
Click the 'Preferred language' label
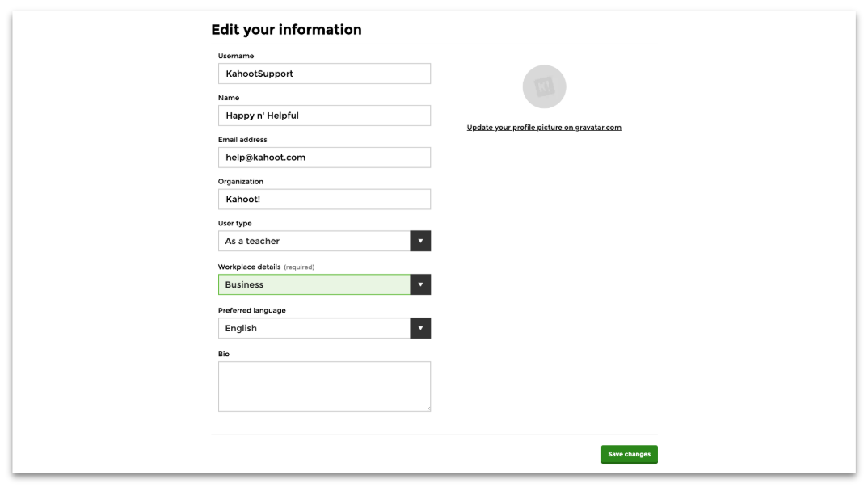tap(252, 310)
